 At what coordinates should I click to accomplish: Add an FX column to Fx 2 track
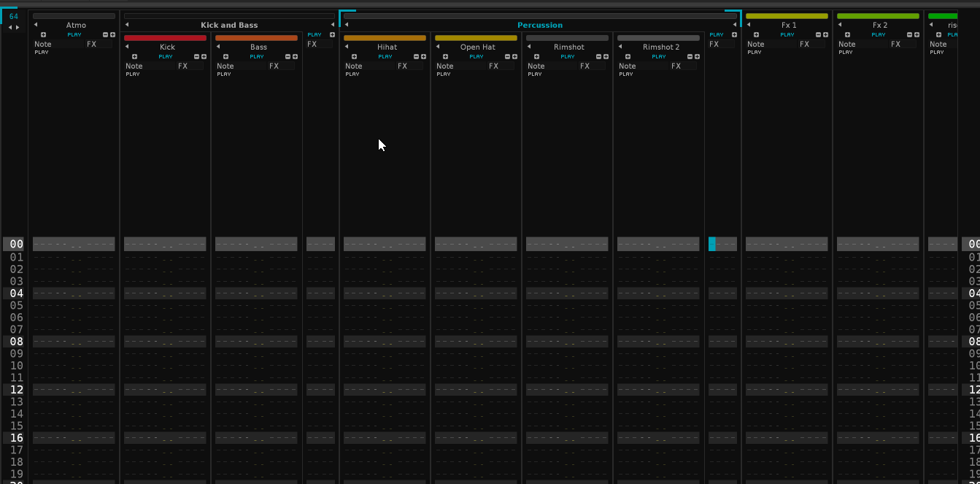point(917,34)
